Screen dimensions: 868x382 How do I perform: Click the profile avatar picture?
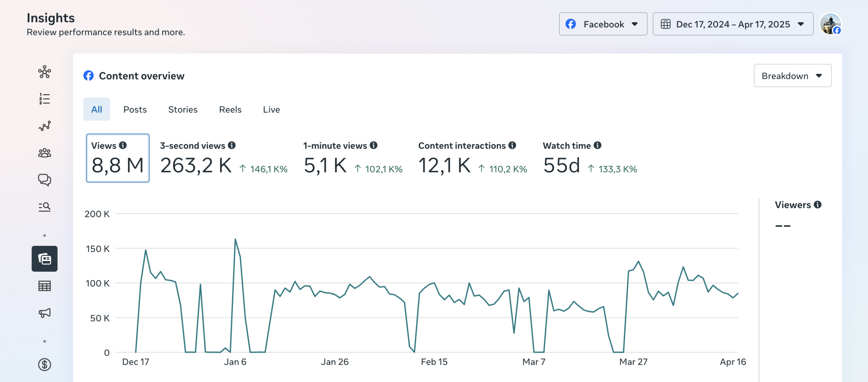coord(830,24)
